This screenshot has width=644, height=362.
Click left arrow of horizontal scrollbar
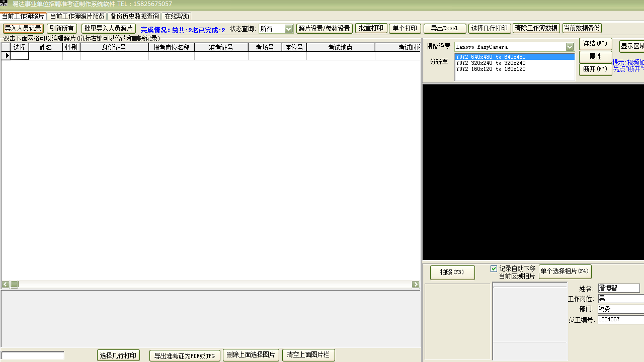(6, 285)
